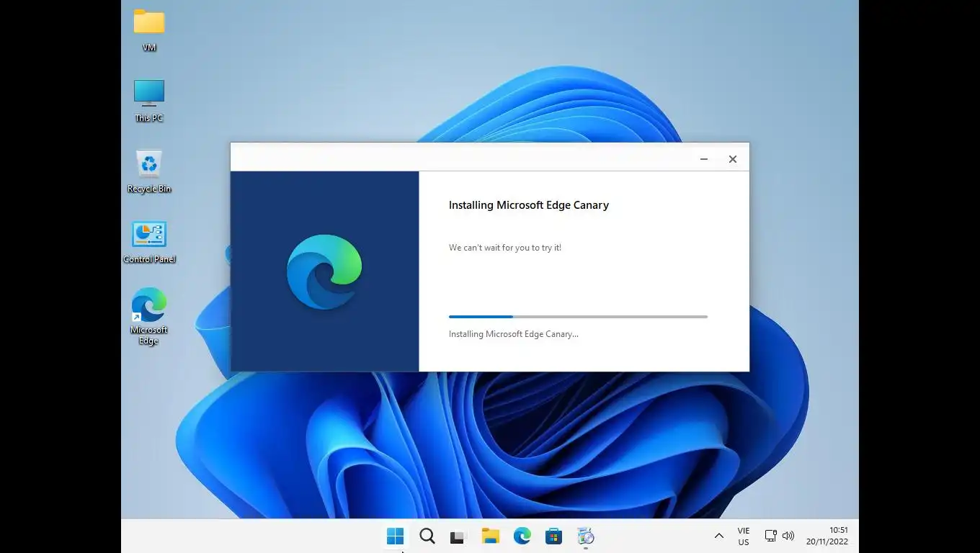Click 'Installing Microsoft Edge Canary' heading
Image resolution: width=980 pixels, height=553 pixels.
click(529, 205)
